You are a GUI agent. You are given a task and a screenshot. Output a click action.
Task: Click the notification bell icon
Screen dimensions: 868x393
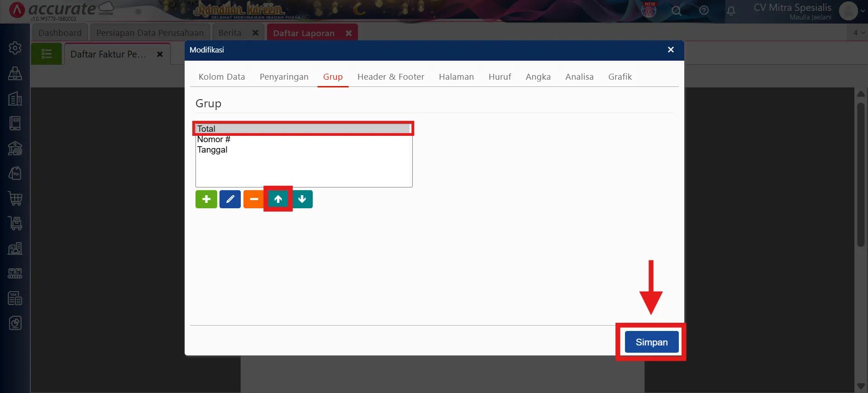[x=731, y=10]
